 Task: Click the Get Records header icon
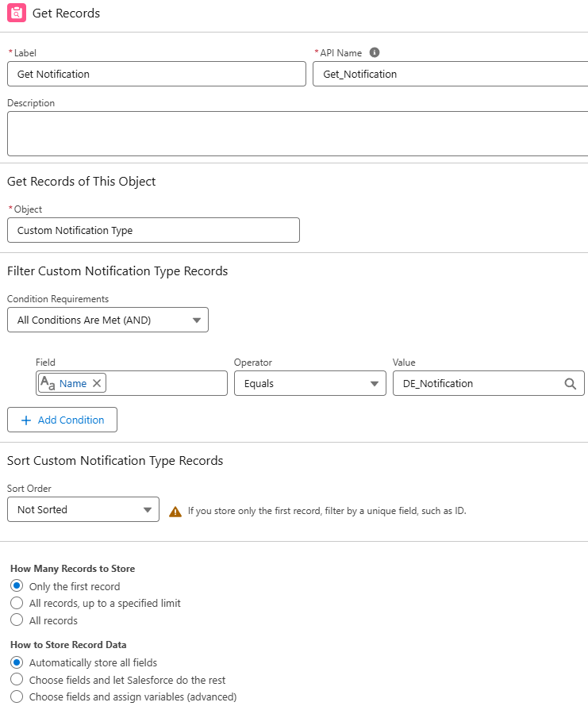(x=17, y=13)
